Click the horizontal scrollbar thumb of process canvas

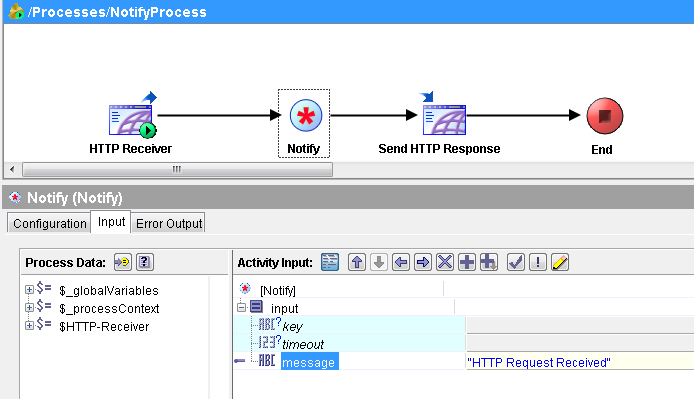177,169
